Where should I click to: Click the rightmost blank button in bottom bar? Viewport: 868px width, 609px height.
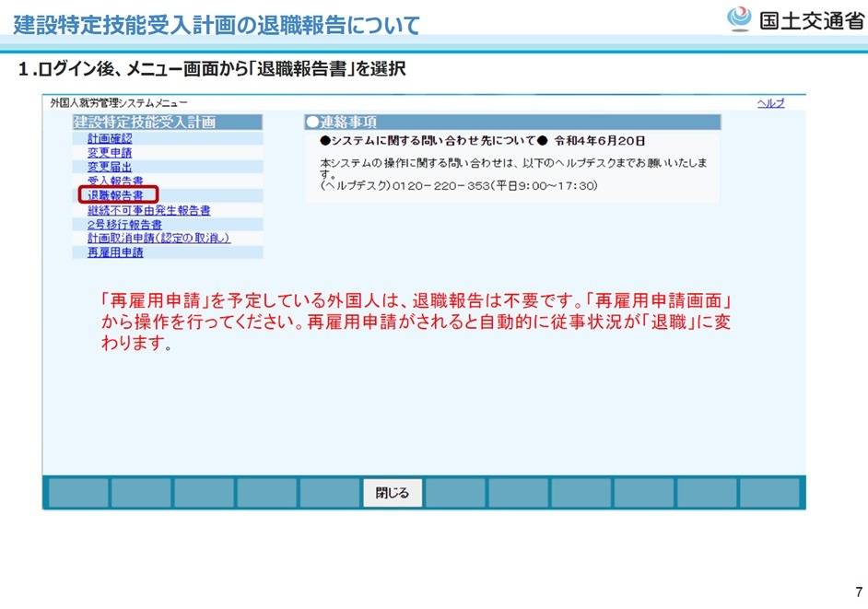(x=769, y=493)
